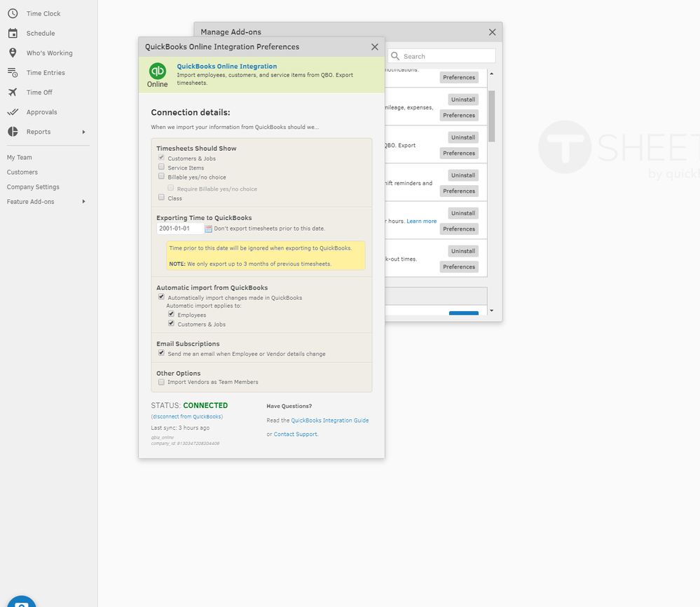Click Uninstall for the QBO Export add-on
The height and width of the screenshot is (607, 700).
(x=463, y=137)
